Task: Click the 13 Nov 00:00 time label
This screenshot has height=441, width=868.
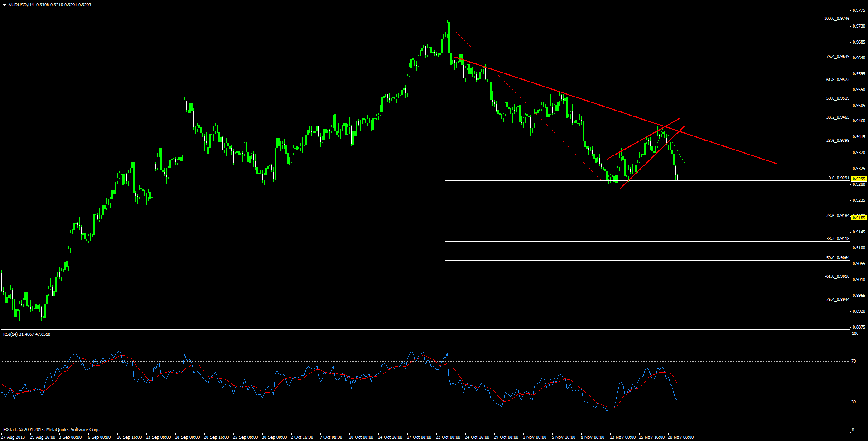Action: point(622,437)
